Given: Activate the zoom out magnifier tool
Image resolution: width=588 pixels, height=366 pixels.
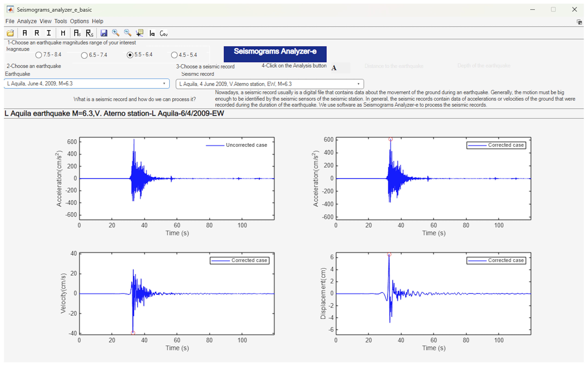Looking at the screenshot, I should point(127,33).
